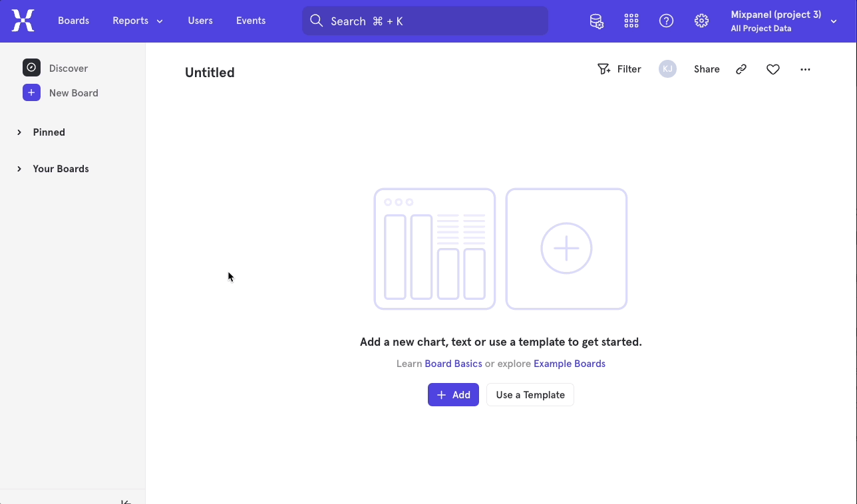Click the Untitled board title
857x504 pixels.
pos(210,72)
